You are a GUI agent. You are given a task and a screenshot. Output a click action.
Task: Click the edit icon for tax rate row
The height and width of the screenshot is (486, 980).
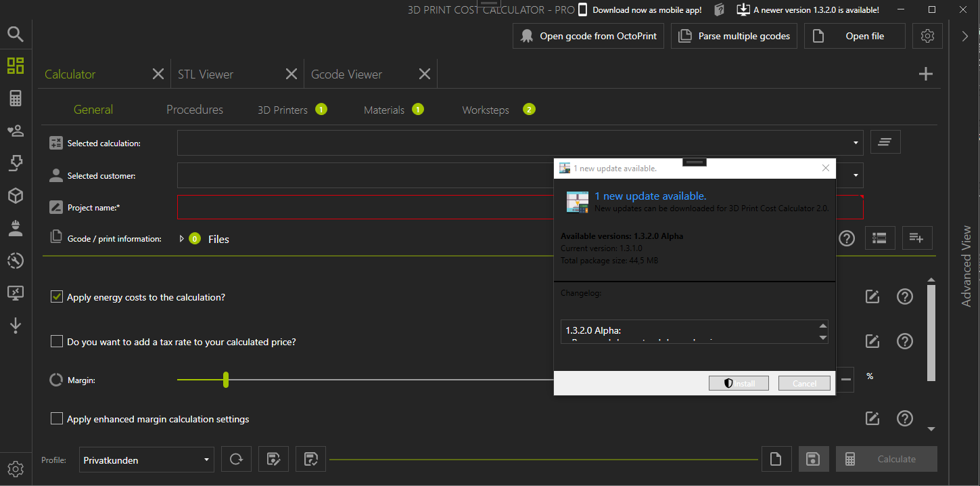[x=872, y=341]
